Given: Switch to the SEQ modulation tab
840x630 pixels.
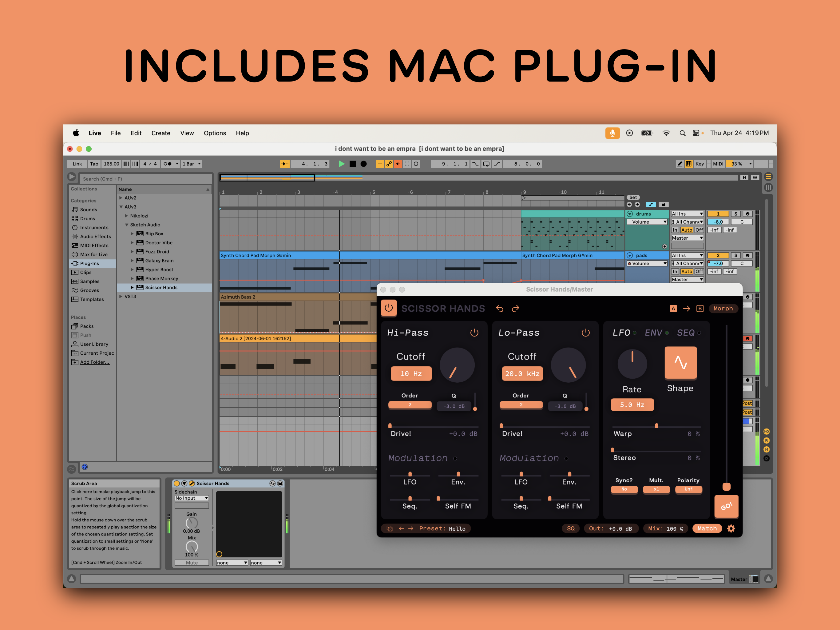Looking at the screenshot, I should [686, 333].
